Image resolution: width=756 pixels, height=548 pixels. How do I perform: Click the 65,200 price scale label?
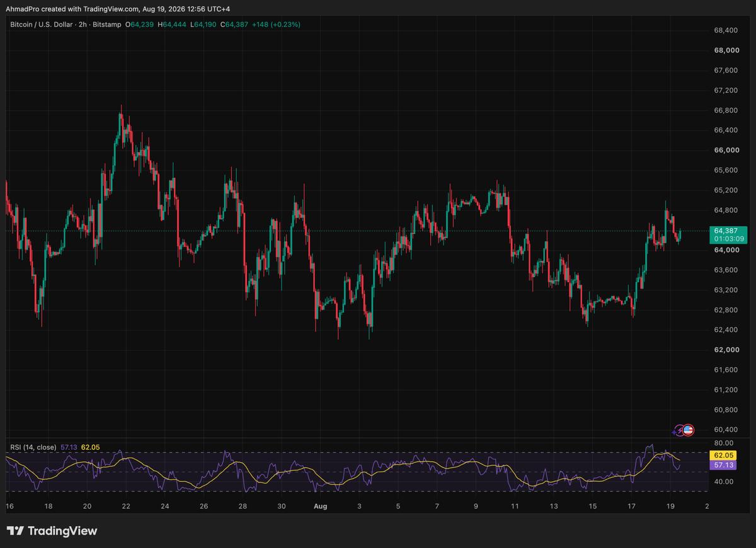coord(726,190)
